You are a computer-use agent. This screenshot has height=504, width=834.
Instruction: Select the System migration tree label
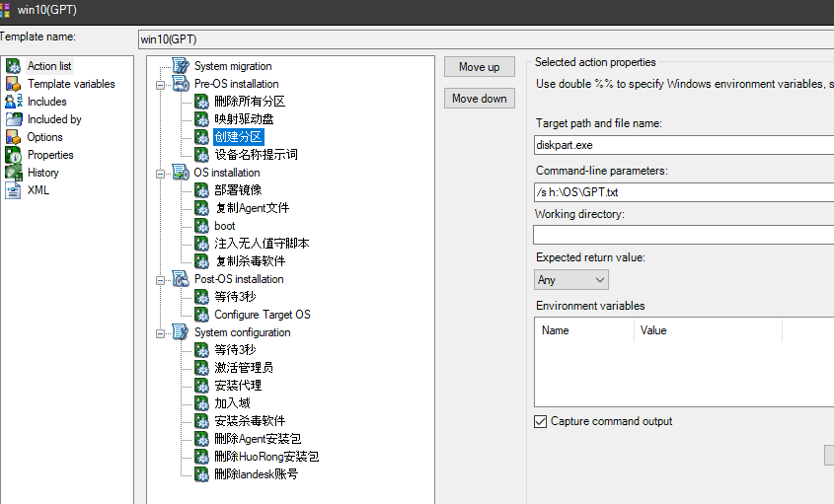(x=233, y=66)
